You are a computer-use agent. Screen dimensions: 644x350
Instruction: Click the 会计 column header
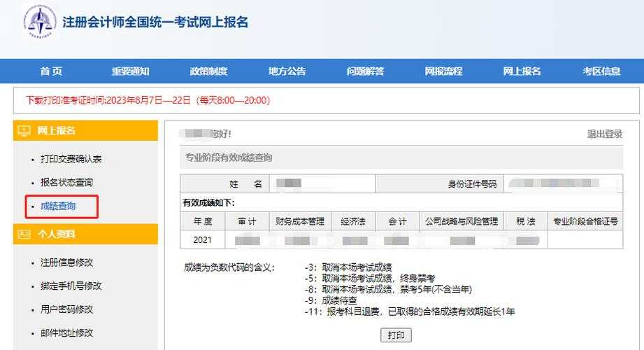click(397, 221)
